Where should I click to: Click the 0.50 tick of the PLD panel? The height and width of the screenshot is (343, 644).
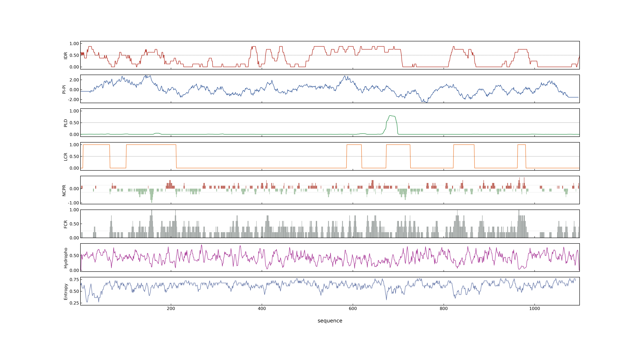[74, 123]
